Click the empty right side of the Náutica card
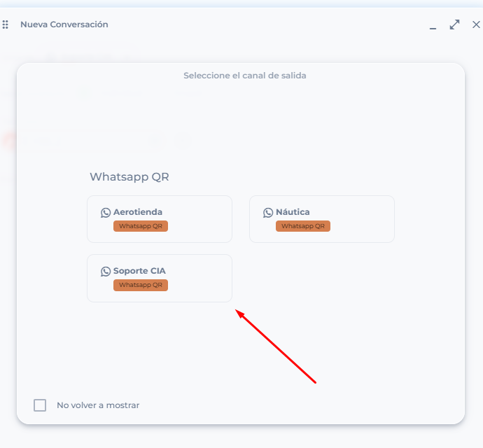This screenshot has height=448, width=483. point(362,219)
